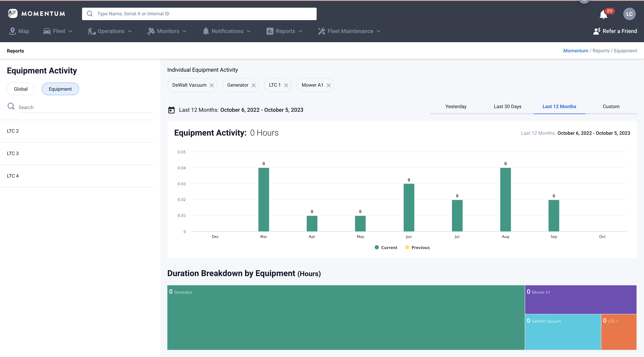644x357 pixels.
Task: Select the Equipment toggle pill
Action: coord(60,89)
